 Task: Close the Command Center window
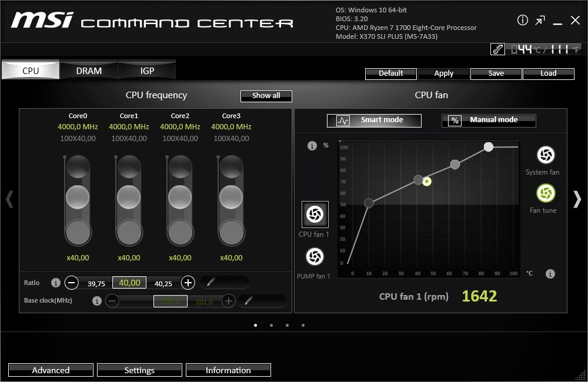coord(575,20)
